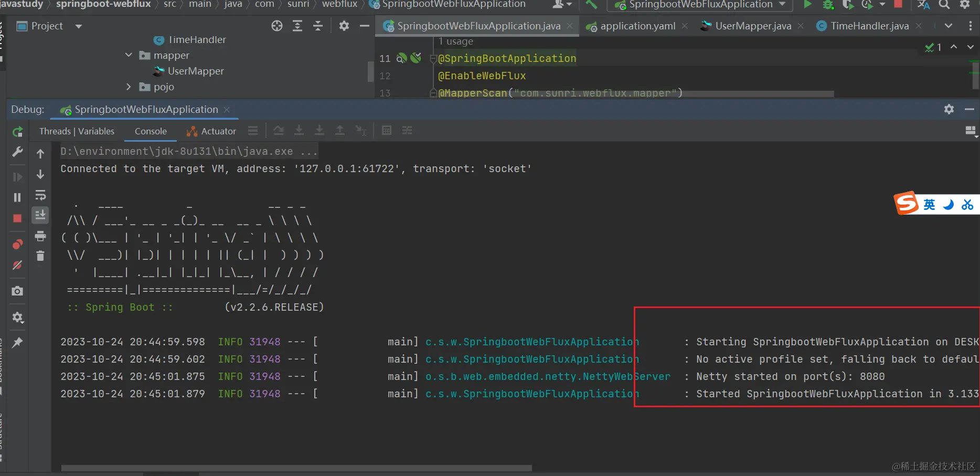
Task: Select opened file with the Project panel target icon
Action: [x=277, y=26]
